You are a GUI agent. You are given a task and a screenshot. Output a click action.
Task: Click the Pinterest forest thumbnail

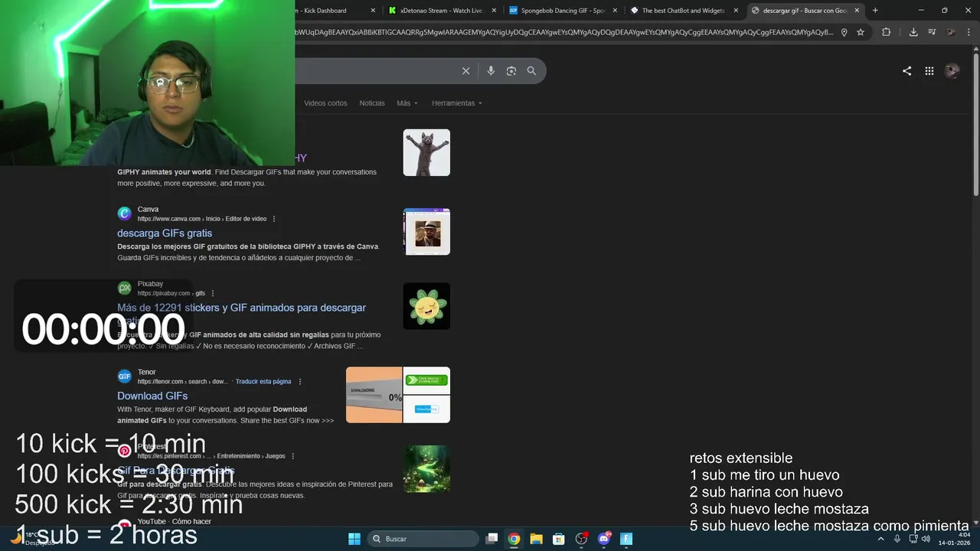click(426, 469)
